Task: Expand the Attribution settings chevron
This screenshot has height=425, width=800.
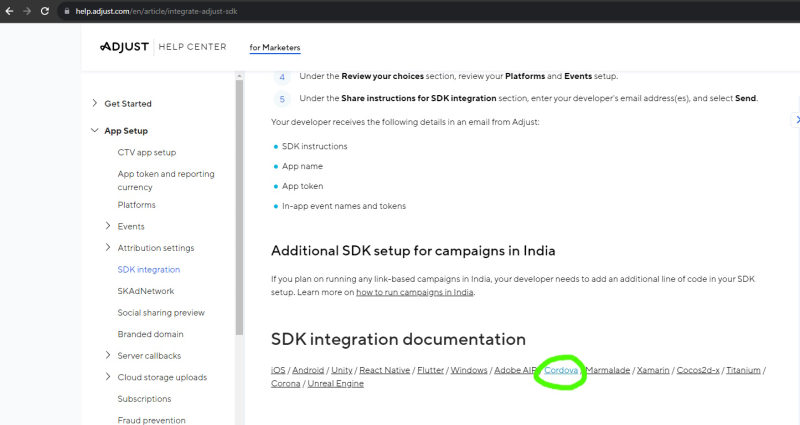Action: [108, 247]
